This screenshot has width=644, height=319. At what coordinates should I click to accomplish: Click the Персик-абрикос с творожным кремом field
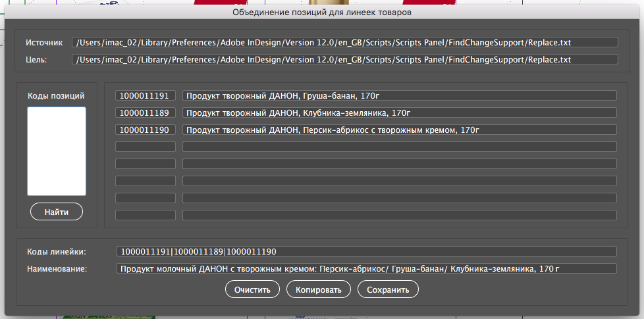pyautogui.click(x=400, y=130)
